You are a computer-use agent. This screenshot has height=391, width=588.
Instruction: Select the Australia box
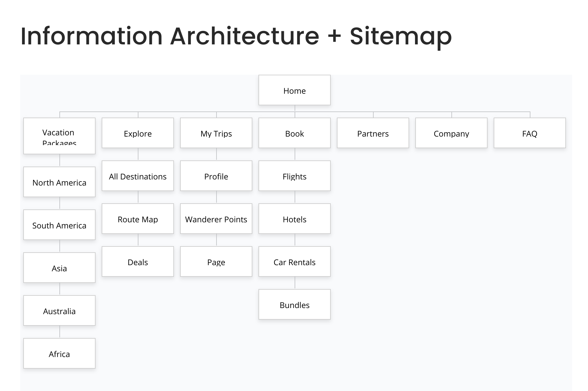coord(59,310)
